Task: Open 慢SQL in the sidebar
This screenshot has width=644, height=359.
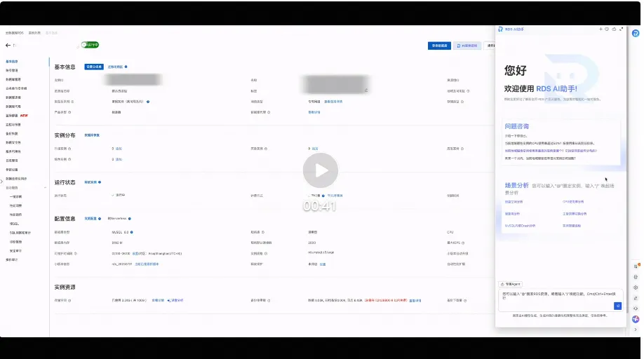Action: [x=14, y=224]
